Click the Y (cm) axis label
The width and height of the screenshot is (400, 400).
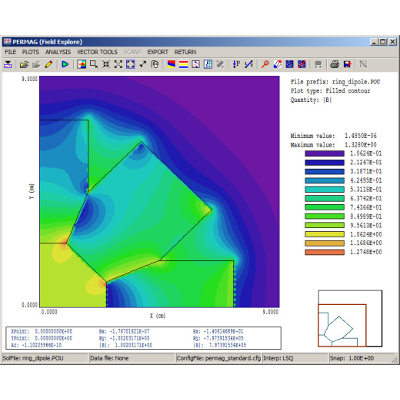pyautogui.click(x=32, y=192)
